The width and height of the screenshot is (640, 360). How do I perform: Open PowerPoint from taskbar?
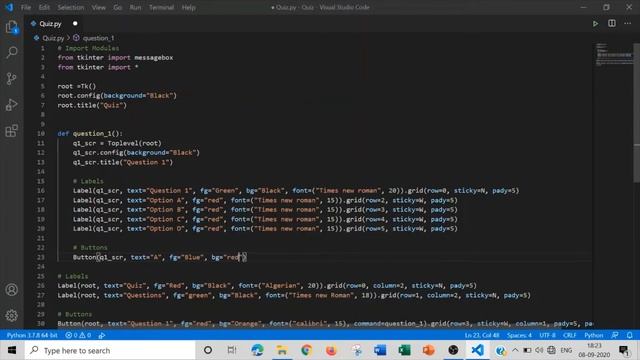click(429, 350)
